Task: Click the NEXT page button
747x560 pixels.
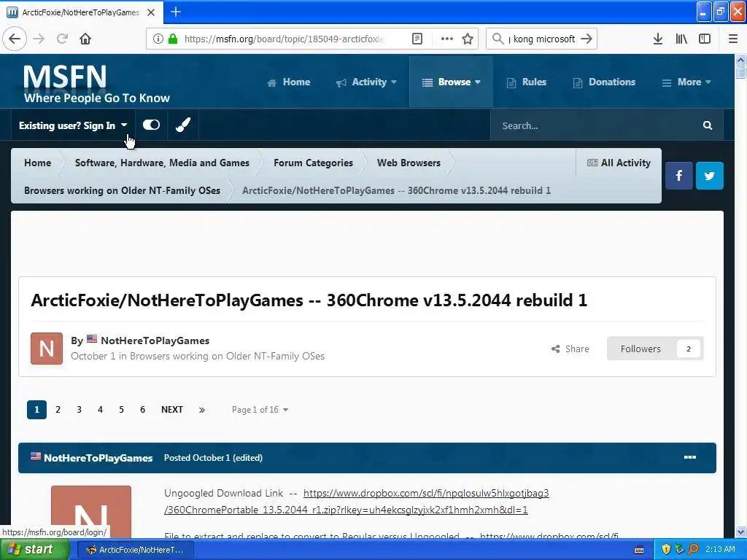Action: coord(172,410)
